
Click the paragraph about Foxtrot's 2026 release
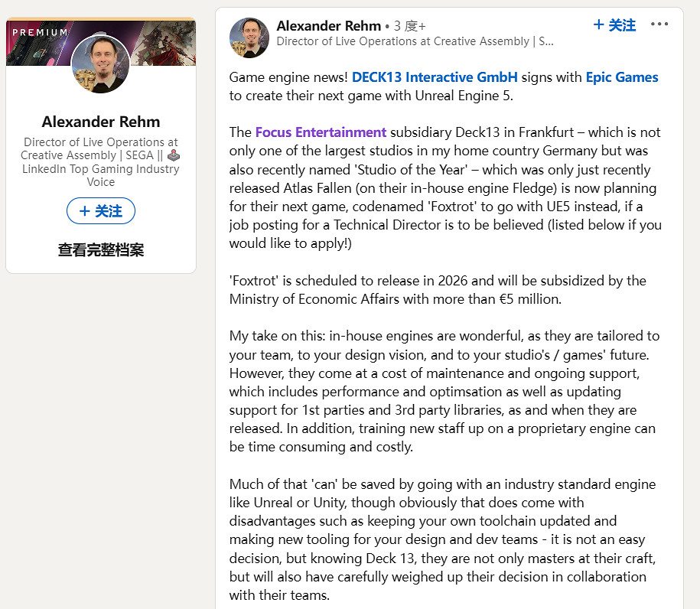(x=438, y=289)
